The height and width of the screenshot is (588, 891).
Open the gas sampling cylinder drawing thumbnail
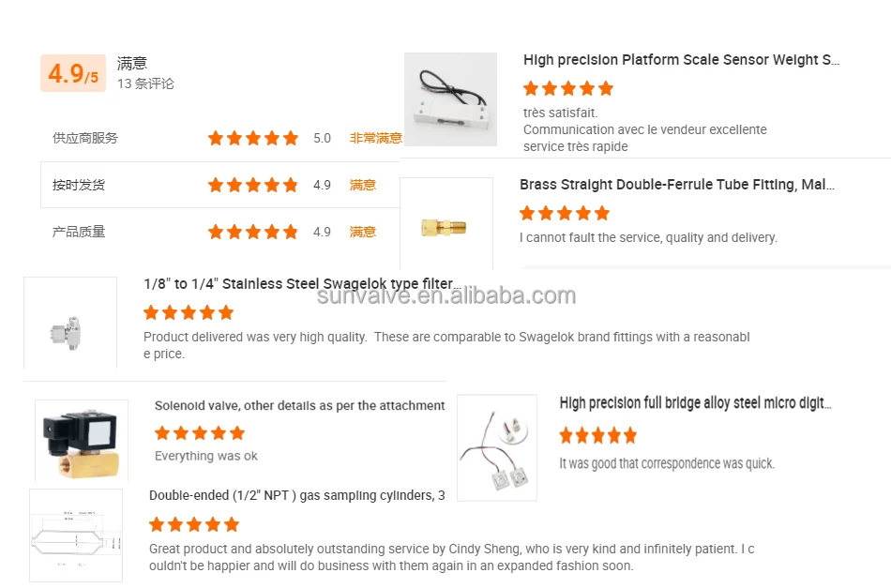point(76,535)
